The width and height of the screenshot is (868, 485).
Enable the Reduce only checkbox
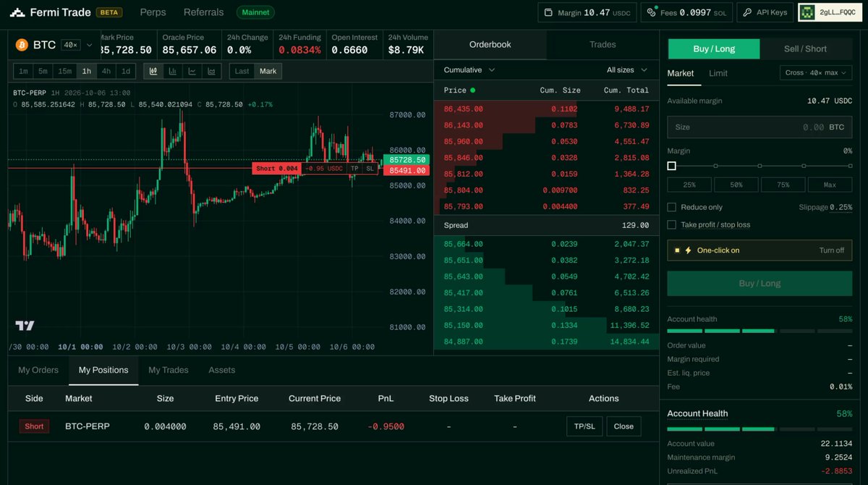pyautogui.click(x=672, y=207)
